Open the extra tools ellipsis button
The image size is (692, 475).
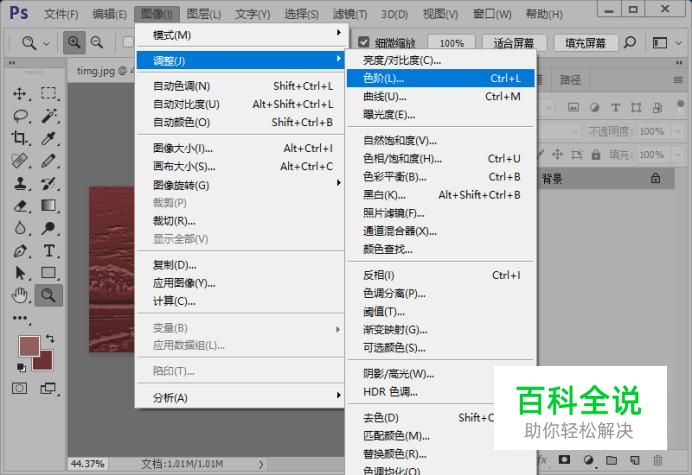[20, 318]
